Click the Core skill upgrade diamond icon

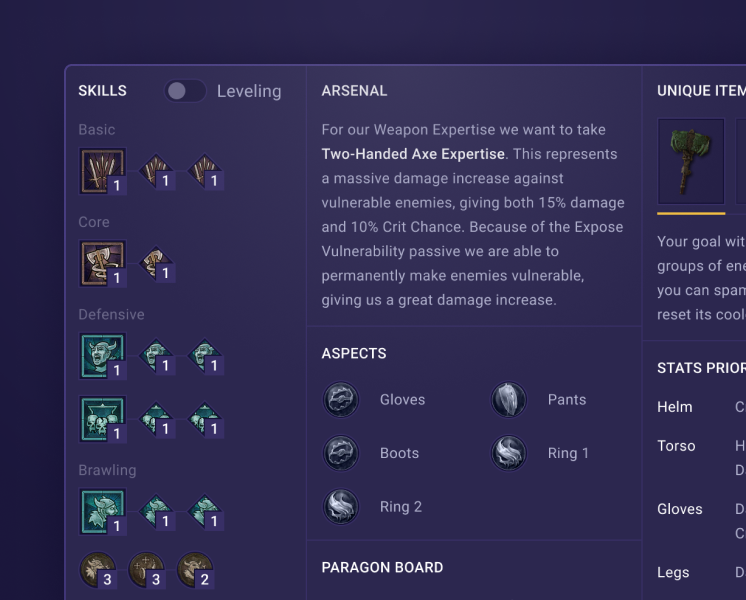[157, 264]
